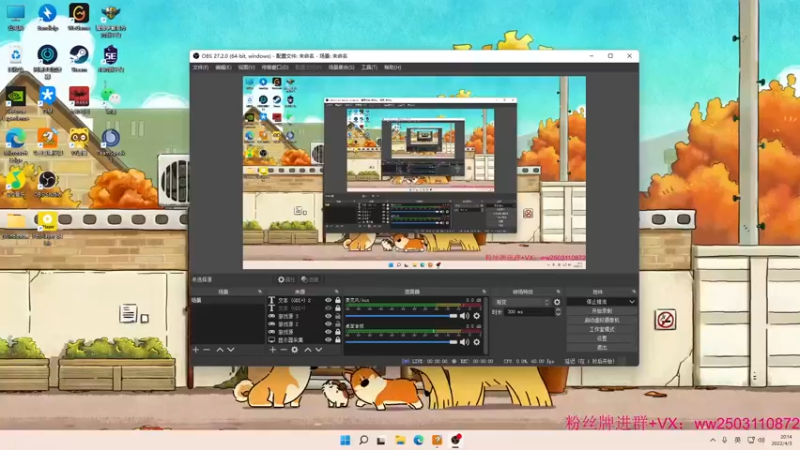Add a new source with the plus icon
The width and height of the screenshot is (800, 450).
tap(272, 350)
